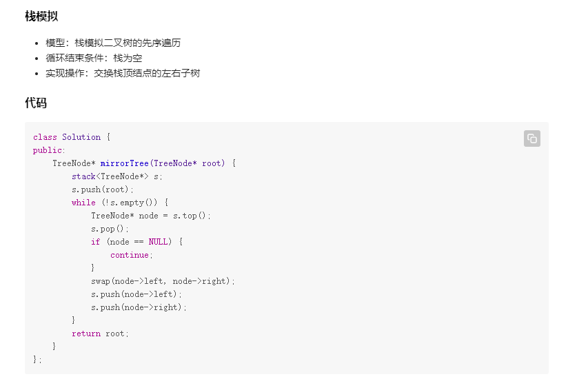Click the 栈模拟 heading
The width and height of the screenshot is (588, 379).
click(x=41, y=16)
